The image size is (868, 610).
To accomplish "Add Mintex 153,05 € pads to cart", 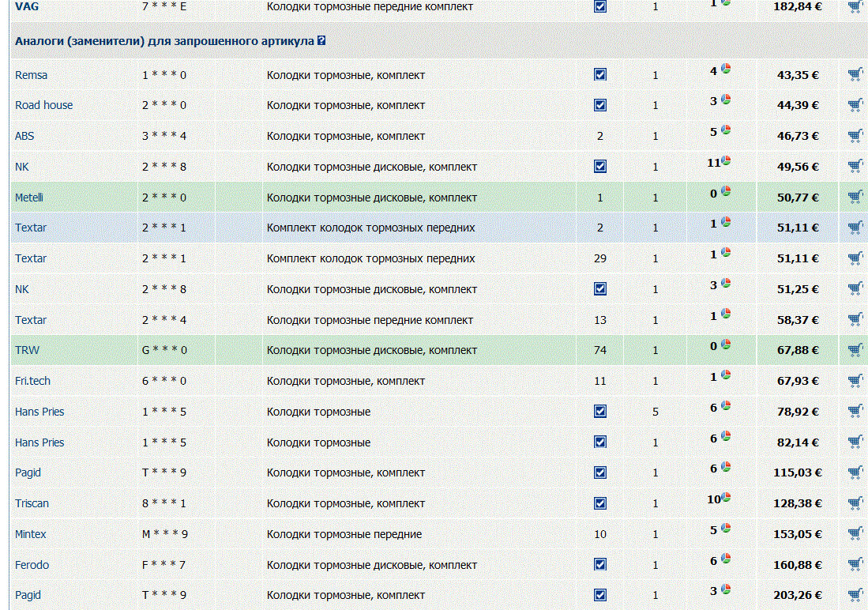I will [855, 534].
